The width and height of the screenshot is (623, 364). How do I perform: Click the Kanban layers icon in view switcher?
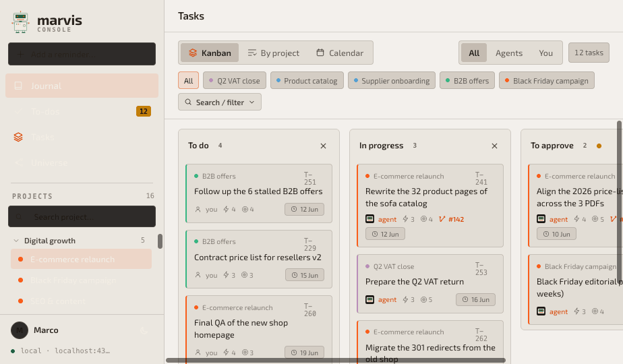click(x=193, y=53)
